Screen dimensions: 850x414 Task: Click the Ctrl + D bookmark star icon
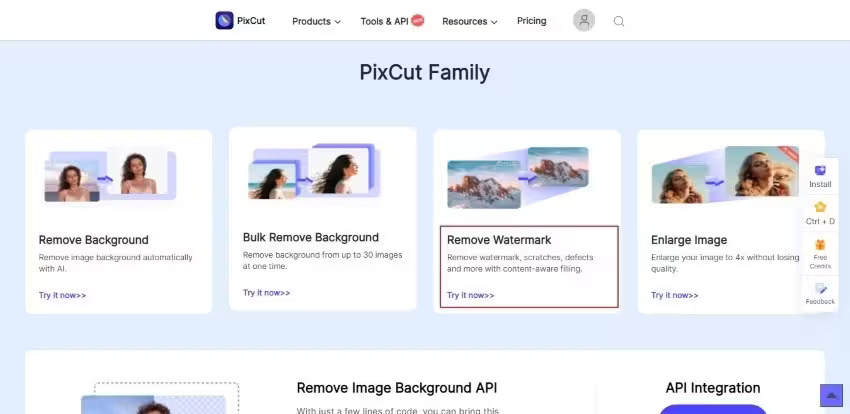click(820, 207)
